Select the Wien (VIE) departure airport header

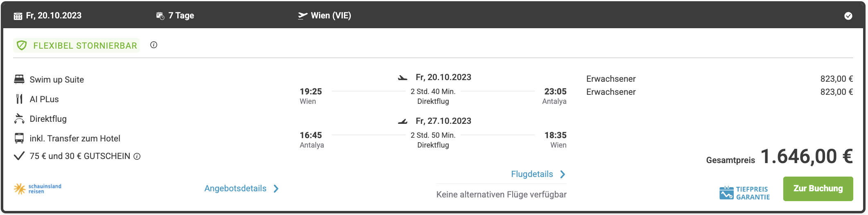331,16
